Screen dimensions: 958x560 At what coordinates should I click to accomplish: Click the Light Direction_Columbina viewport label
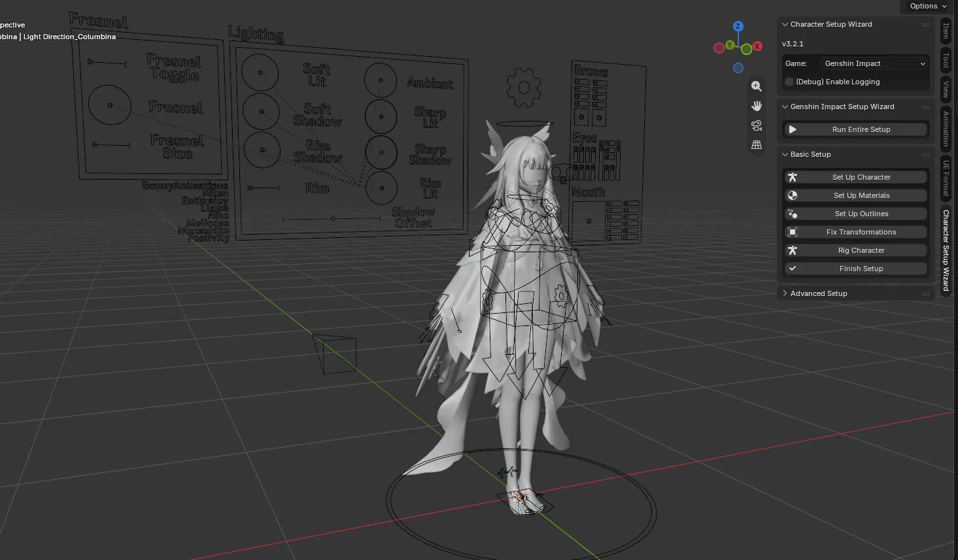[69, 37]
